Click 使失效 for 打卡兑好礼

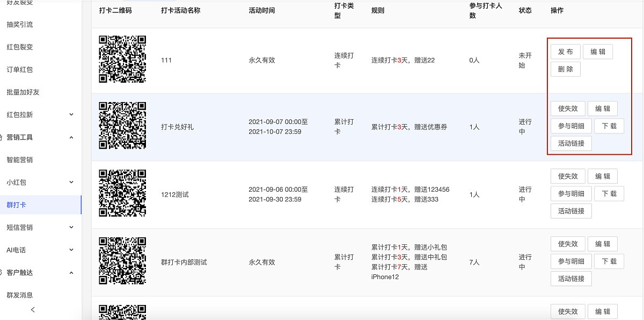[x=568, y=108]
